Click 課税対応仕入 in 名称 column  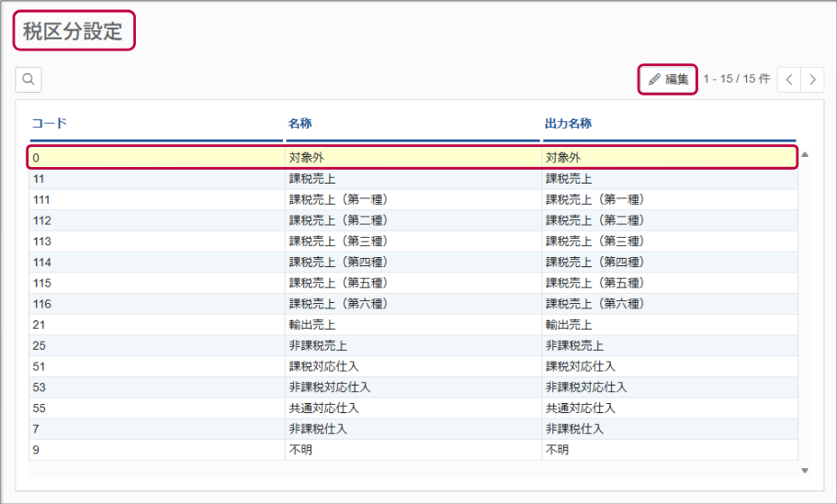pyautogui.click(x=324, y=366)
